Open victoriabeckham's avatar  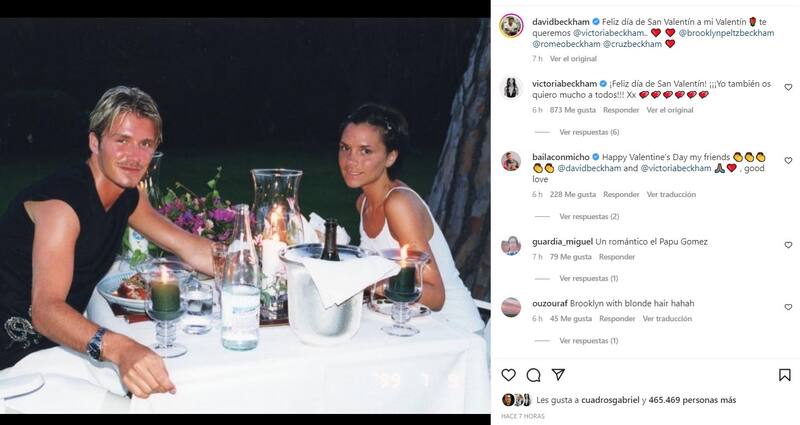tap(511, 87)
